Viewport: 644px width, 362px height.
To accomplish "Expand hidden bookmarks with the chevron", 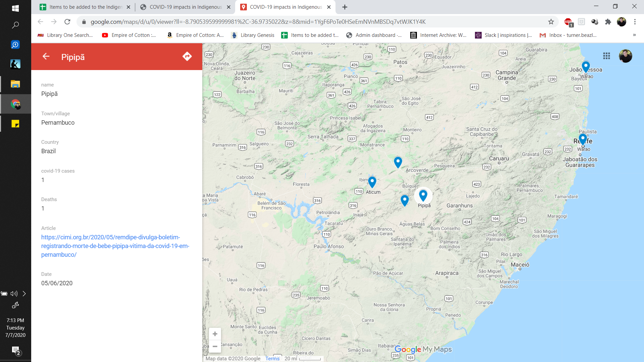I will pos(634,35).
